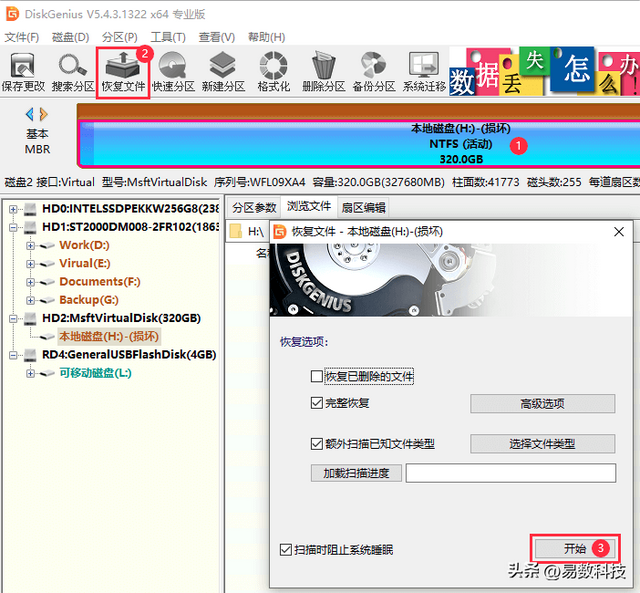Screen dimensions: 640x593
Task: Close the 恢复文件 dialog
Action: (619, 232)
